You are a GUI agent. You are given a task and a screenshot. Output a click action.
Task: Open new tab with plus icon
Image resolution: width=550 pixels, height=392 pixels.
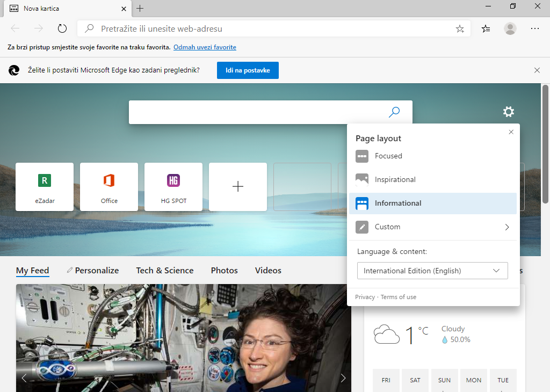point(140,9)
